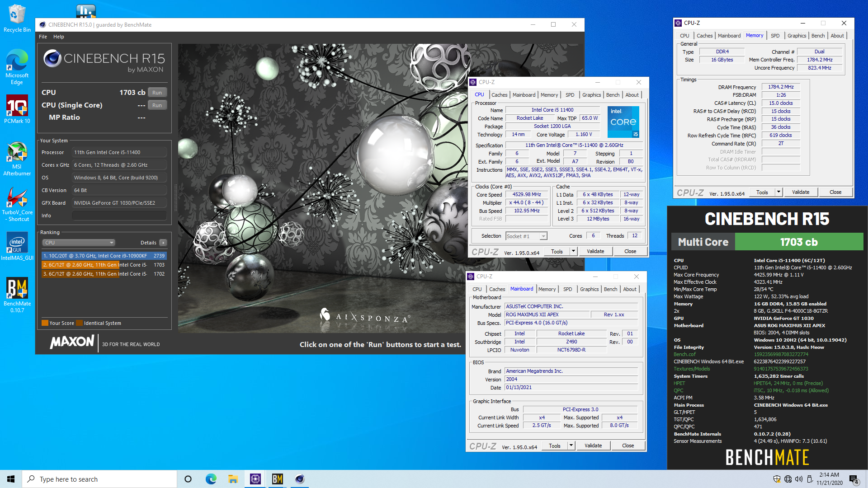This screenshot has height=488, width=868.
Task: Switch to CPU-Z taskbar icon
Action: (x=255, y=479)
